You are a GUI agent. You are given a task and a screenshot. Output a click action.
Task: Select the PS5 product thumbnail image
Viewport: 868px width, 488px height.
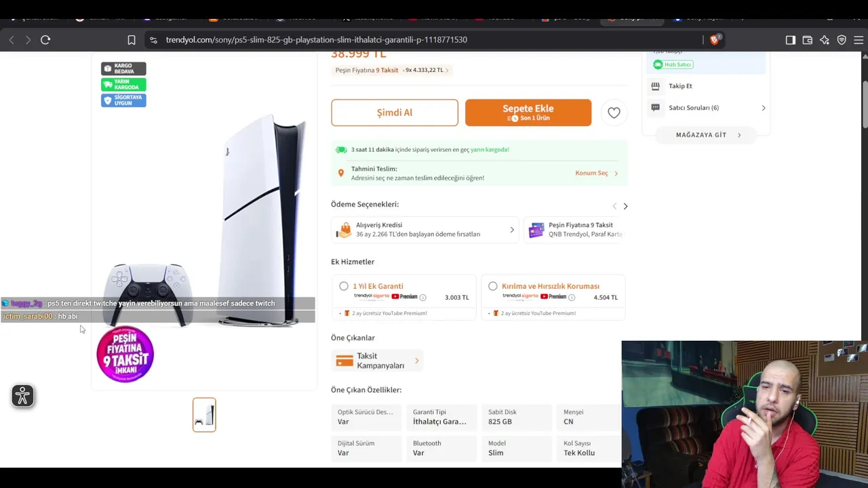(x=204, y=415)
